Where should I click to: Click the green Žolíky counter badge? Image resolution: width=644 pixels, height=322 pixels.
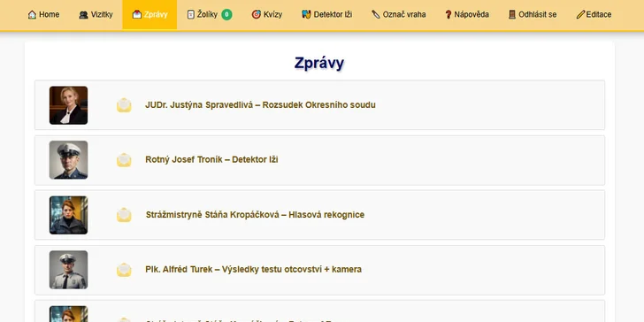(x=226, y=15)
